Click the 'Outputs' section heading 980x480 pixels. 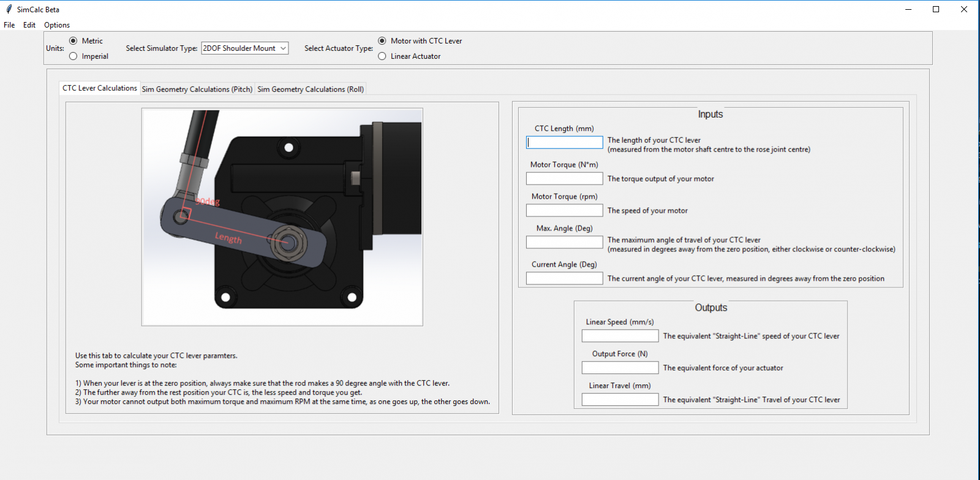pos(711,308)
